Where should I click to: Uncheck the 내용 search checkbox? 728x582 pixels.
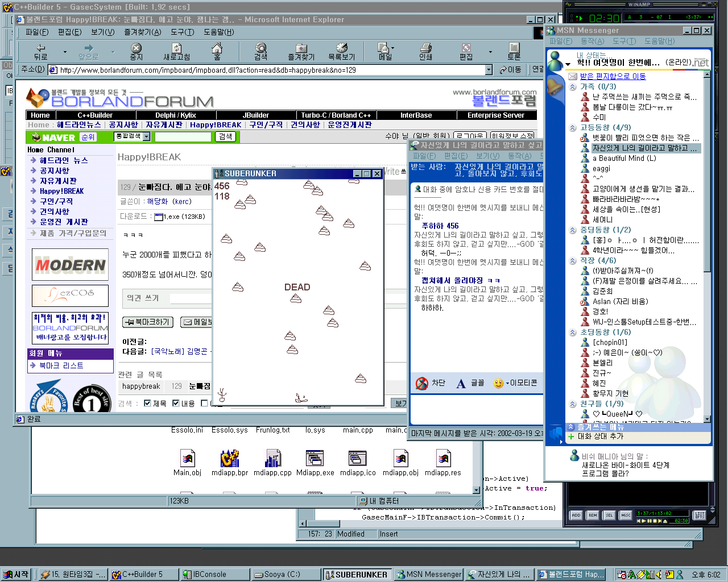coord(176,404)
